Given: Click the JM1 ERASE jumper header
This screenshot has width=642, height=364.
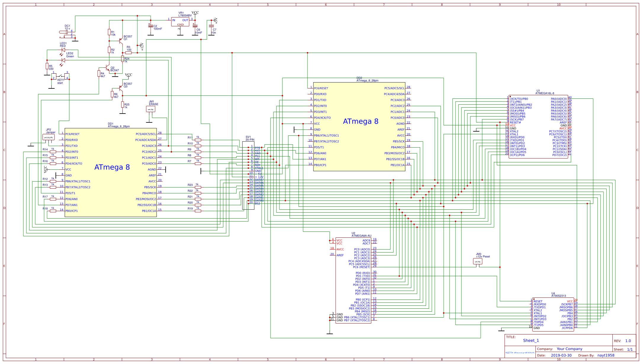Looking at the screenshot, I should [x=151, y=109].
